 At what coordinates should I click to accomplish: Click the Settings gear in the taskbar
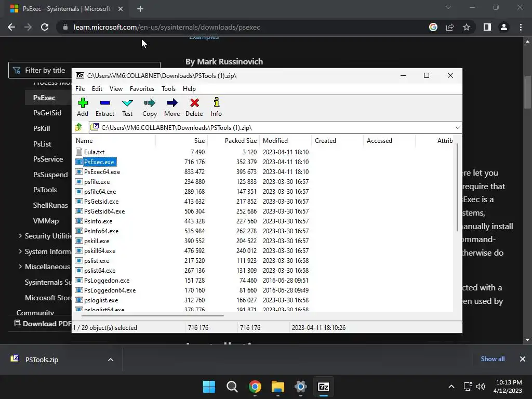(x=301, y=387)
